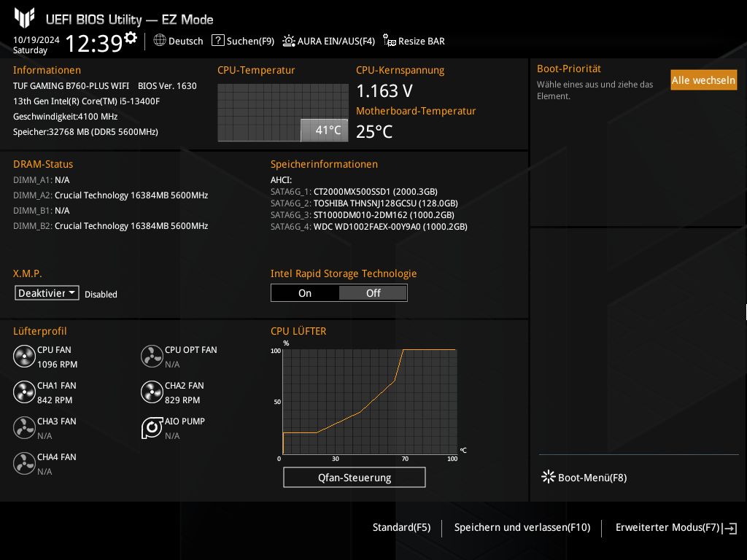Image resolution: width=747 pixels, height=560 pixels.
Task: Click the question mark search icon
Action: 217,41
